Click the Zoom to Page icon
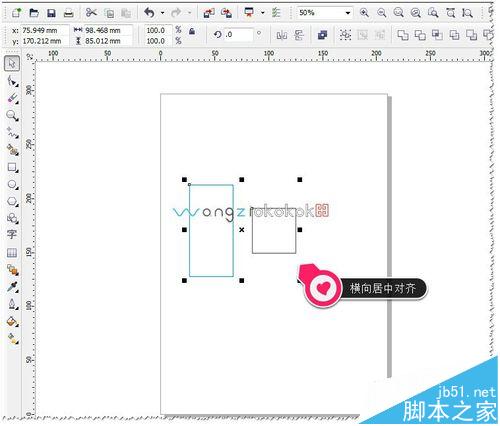Screen dimensions: 500x426 tap(433, 13)
